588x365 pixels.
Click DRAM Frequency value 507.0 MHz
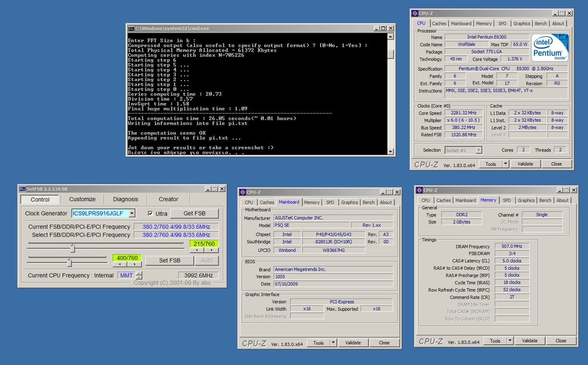pyautogui.click(x=511, y=246)
